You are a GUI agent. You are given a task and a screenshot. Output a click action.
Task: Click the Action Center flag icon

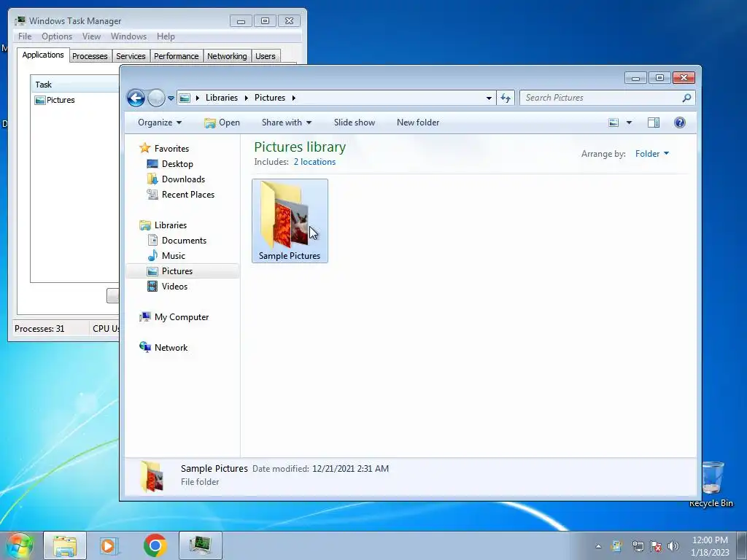(656, 546)
